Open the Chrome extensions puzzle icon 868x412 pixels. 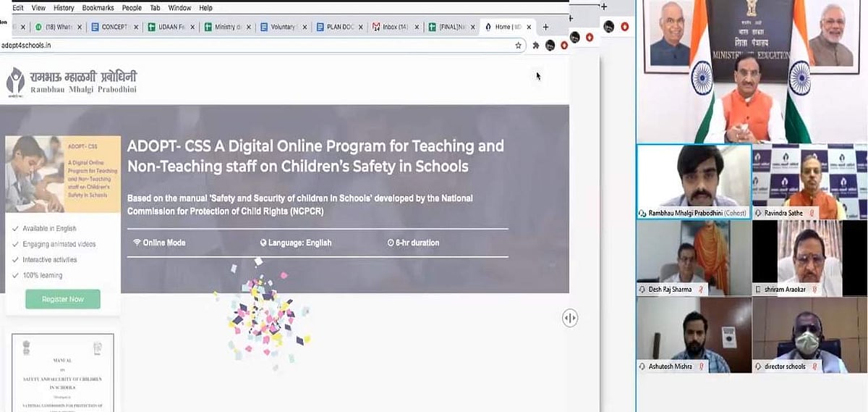click(x=536, y=45)
